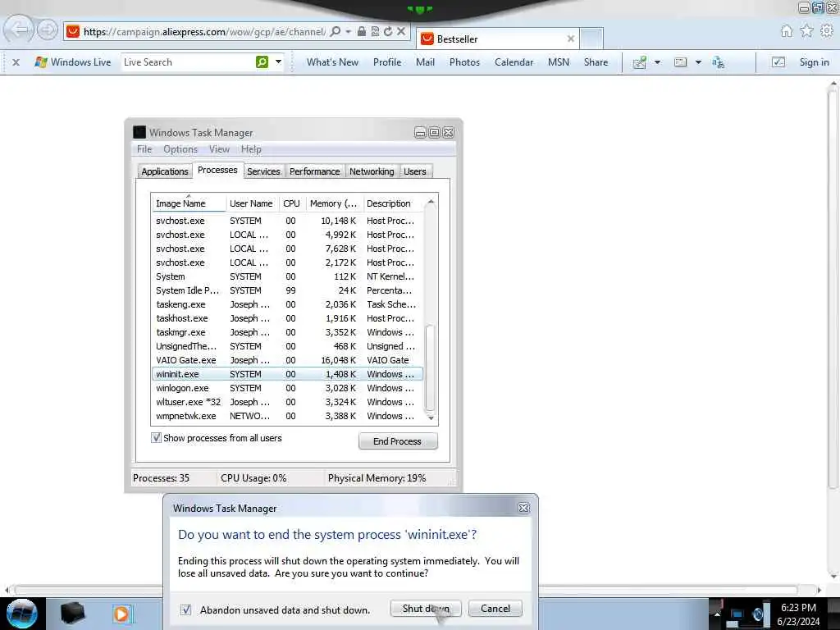Screen dimensions: 840x630
Task: Expand the Live Search dropdown arrow
Action: (x=279, y=62)
